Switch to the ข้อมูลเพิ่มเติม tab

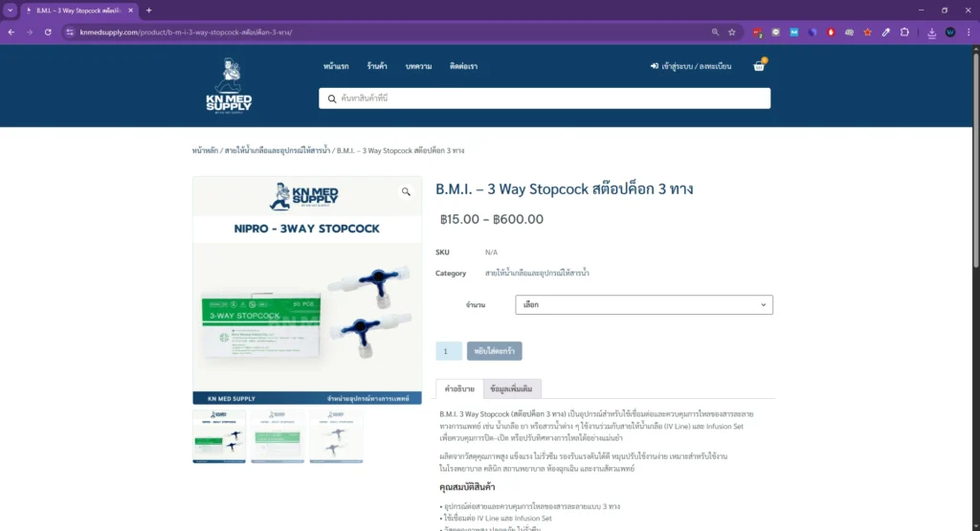point(511,388)
